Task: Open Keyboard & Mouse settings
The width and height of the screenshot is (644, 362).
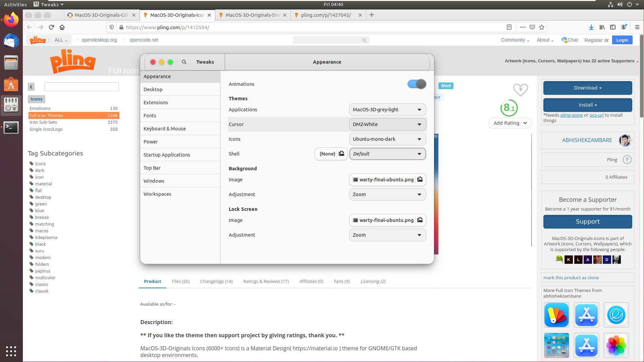Action: 180,129
